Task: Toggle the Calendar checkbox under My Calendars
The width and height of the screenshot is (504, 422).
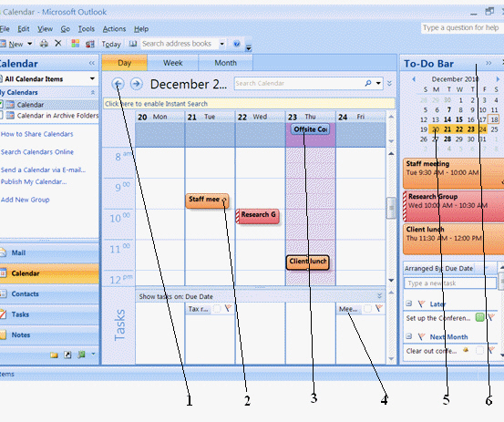Action: click(1, 104)
